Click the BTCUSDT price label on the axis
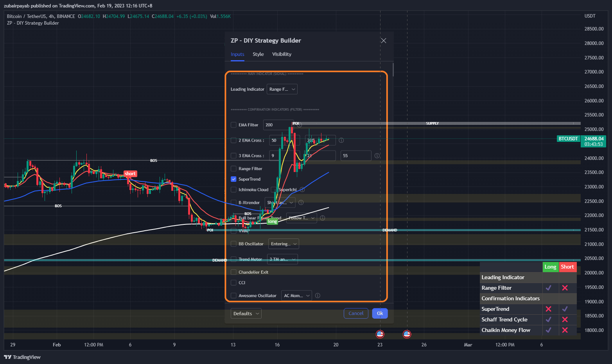 (x=568, y=139)
